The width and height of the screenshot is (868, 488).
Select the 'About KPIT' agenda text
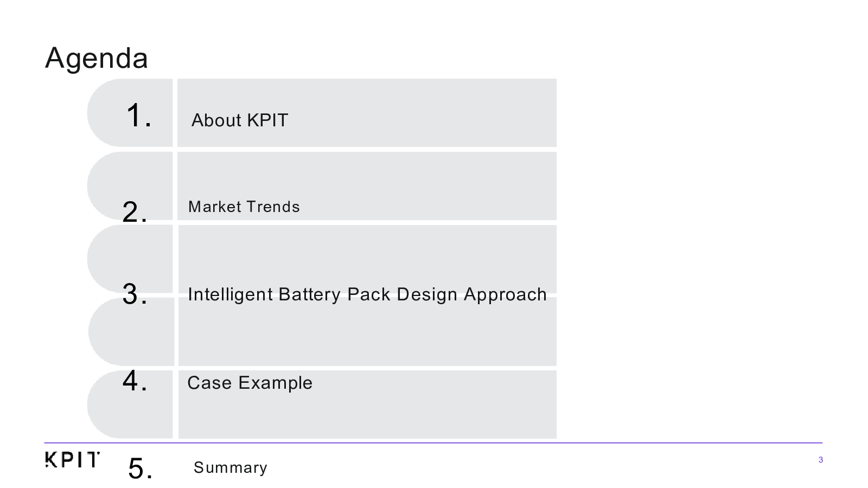[239, 120]
